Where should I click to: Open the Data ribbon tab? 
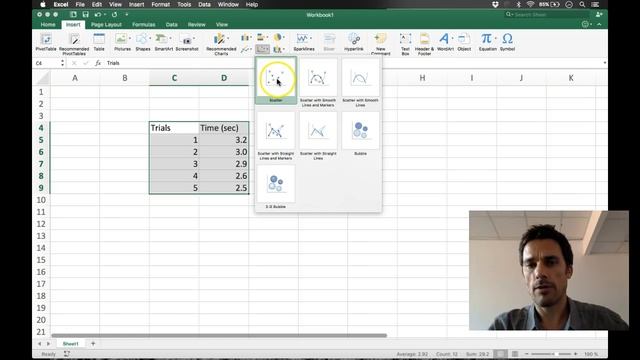[x=171, y=24]
